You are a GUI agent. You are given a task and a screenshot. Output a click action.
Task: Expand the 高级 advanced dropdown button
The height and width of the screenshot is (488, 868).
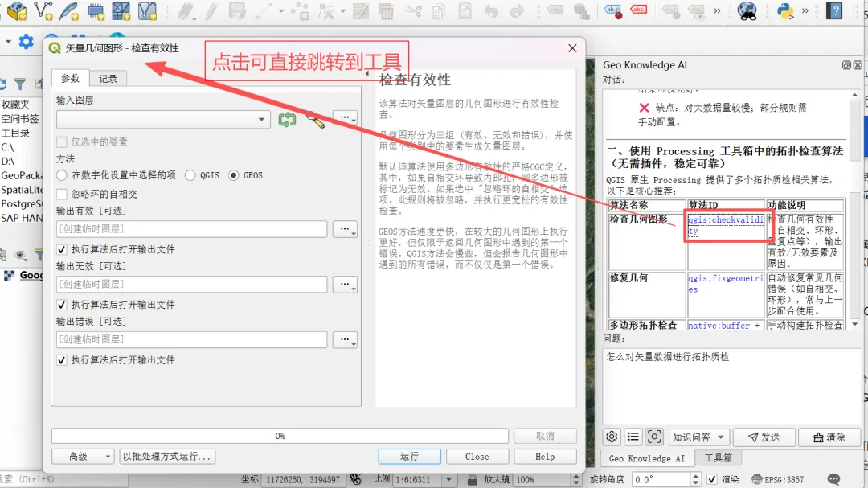click(83, 457)
